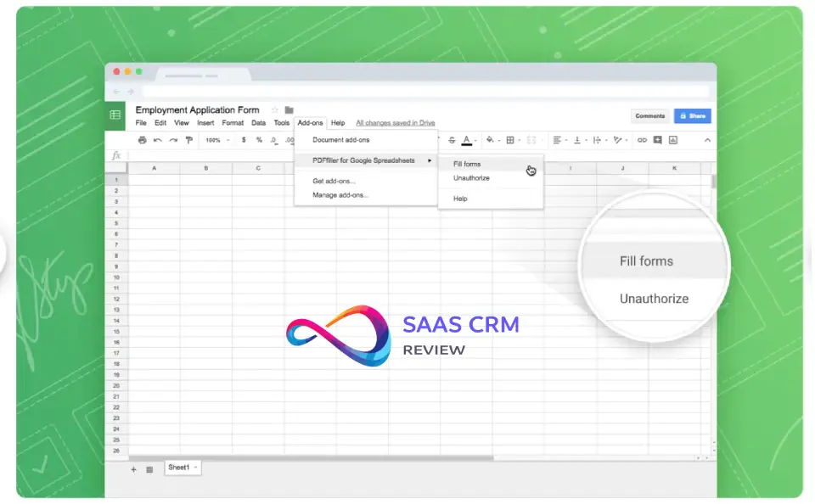Click the Add Sheet plus button
The width and height of the screenshot is (815, 504).
(x=133, y=469)
